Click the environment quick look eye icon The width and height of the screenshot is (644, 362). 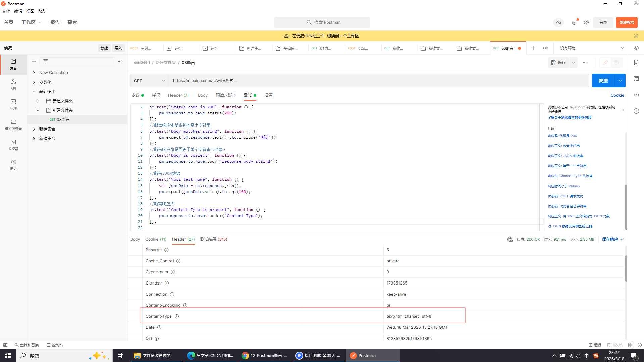636,48
